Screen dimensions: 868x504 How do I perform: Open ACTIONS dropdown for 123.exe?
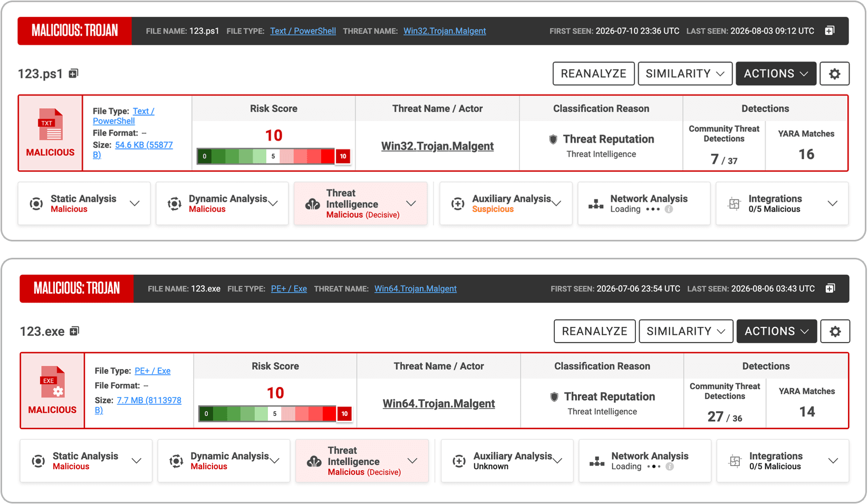(x=777, y=332)
